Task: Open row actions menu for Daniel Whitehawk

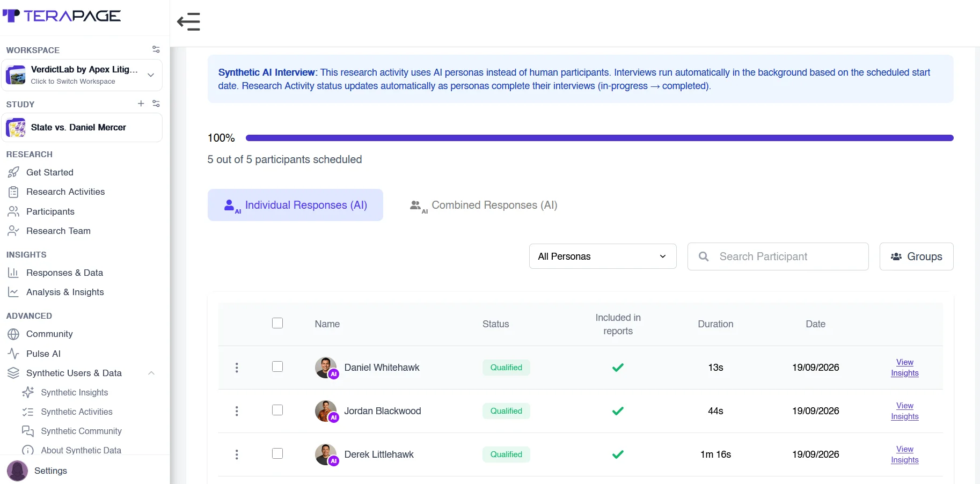Action: click(237, 368)
